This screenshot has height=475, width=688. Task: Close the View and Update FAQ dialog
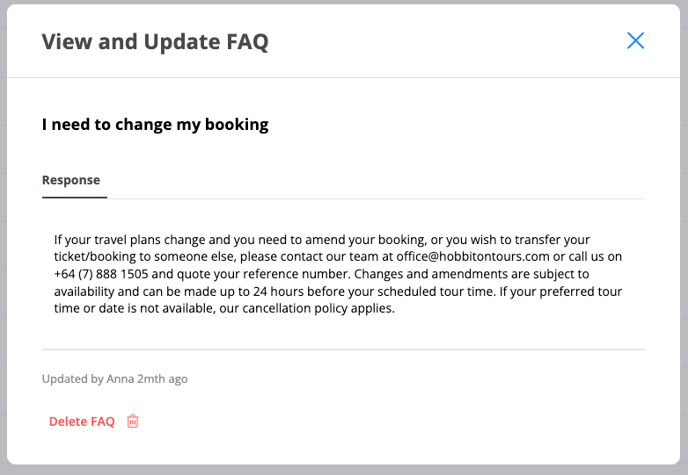pyautogui.click(x=635, y=41)
